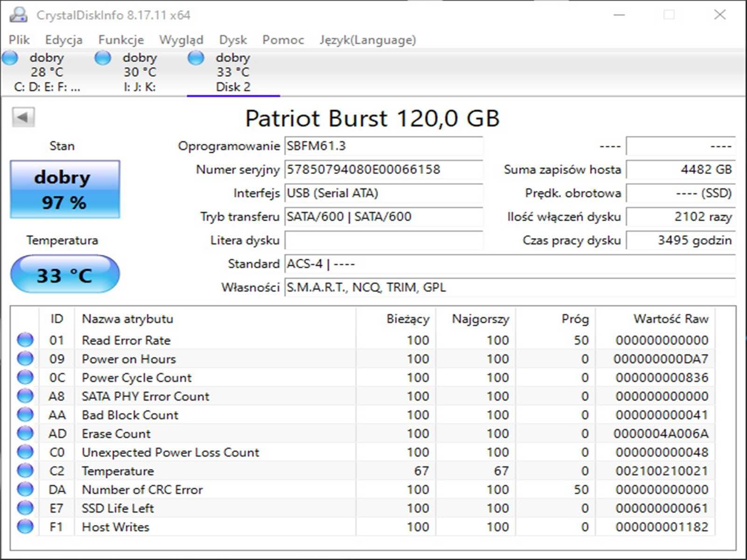Image resolution: width=747 pixels, height=560 pixels.
Task: Open the Wygląd menu
Action: pyautogui.click(x=181, y=40)
